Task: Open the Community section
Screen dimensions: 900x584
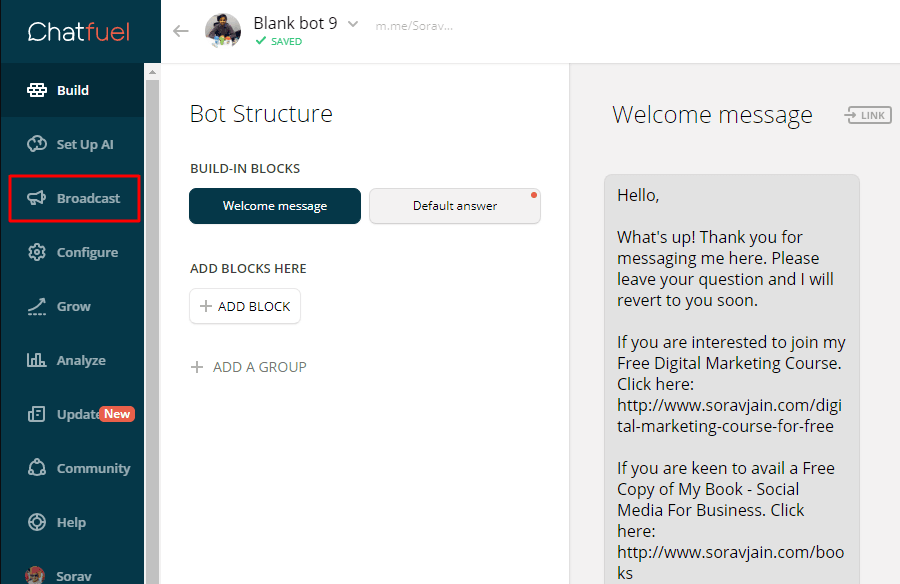Action: coord(72,468)
